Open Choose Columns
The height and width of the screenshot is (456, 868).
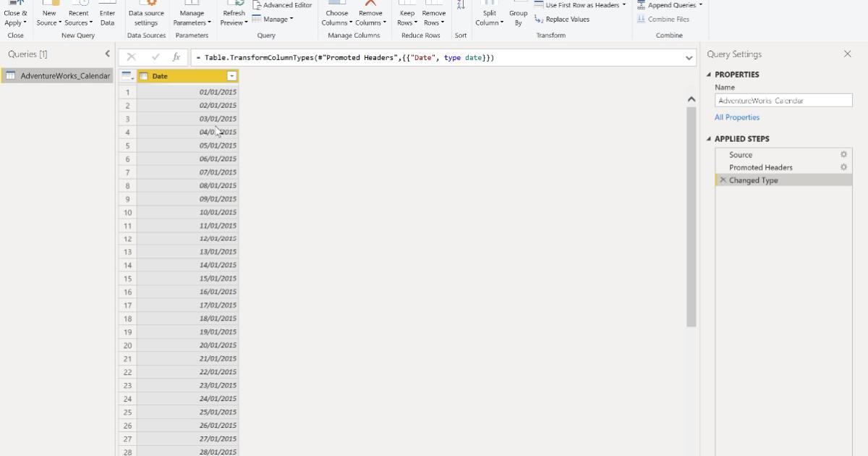336,12
